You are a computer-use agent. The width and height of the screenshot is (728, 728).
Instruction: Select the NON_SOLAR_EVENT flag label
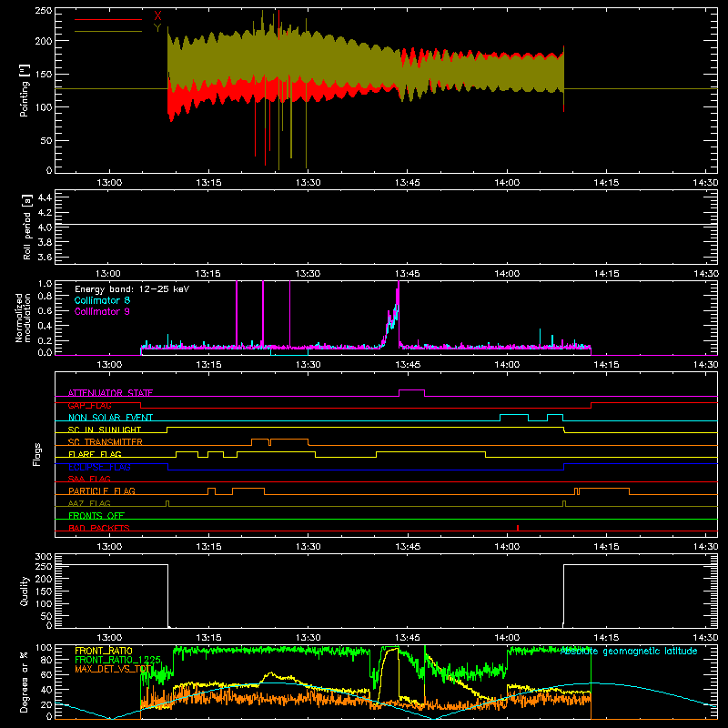tap(110, 418)
